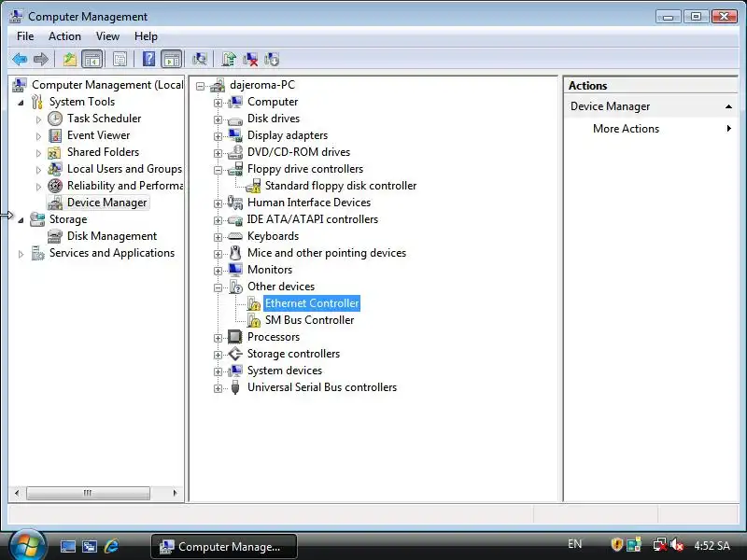Image resolution: width=747 pixels, height=560 pixels.
Task: Select the dajeroma-PC root node
Action: tap(262, 85)
